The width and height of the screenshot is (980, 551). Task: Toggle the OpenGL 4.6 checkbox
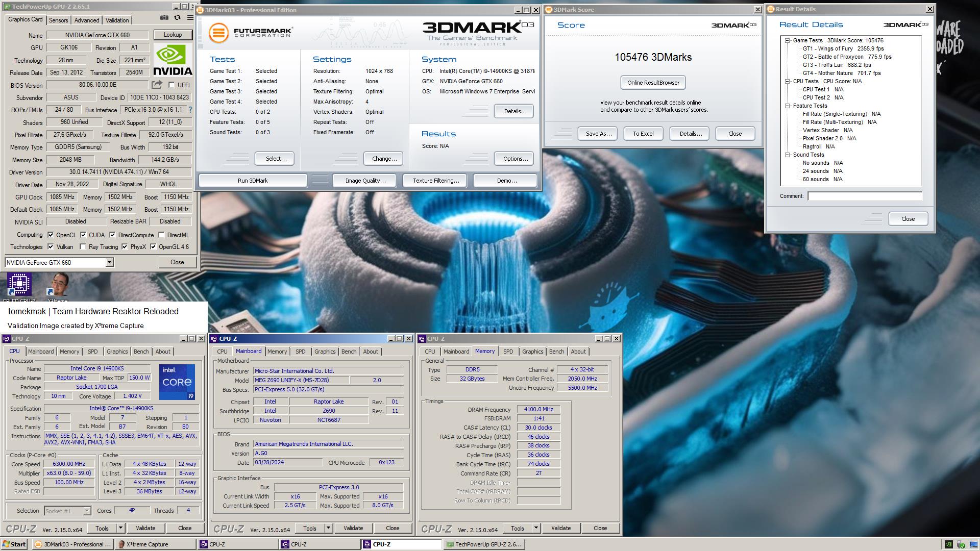click(x=153, y=247)
